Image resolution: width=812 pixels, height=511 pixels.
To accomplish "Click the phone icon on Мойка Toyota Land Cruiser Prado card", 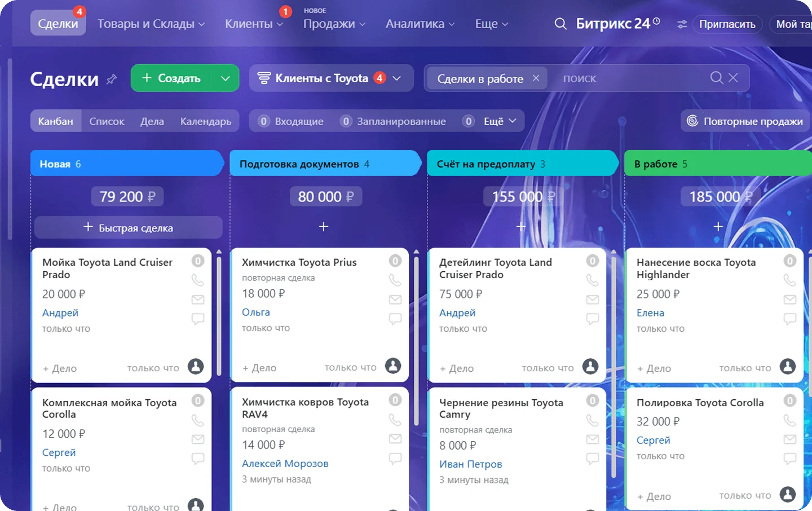I will click(x=198, y=280).
